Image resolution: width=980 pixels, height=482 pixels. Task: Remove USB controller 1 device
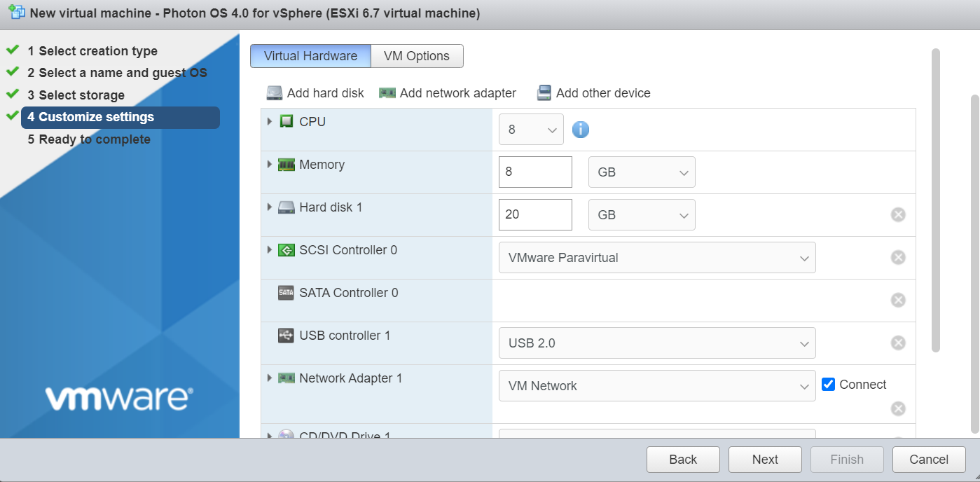898,343
